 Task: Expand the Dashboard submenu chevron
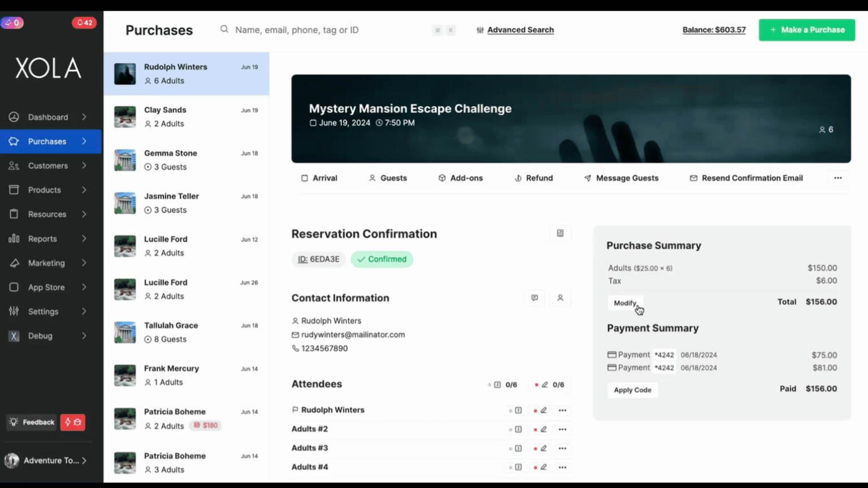84,117
